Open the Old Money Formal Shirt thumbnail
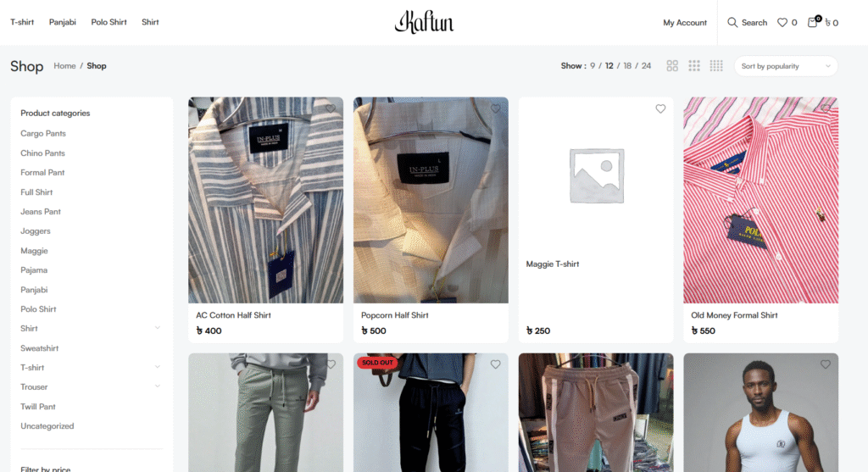Screen dimensions: 868x472 coord(760,200)
